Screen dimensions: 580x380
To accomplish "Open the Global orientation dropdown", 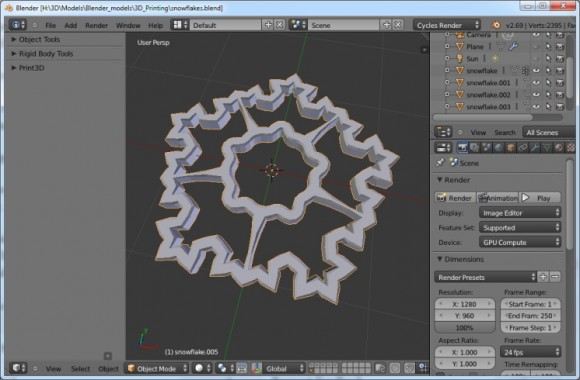I will coord(283,369).
